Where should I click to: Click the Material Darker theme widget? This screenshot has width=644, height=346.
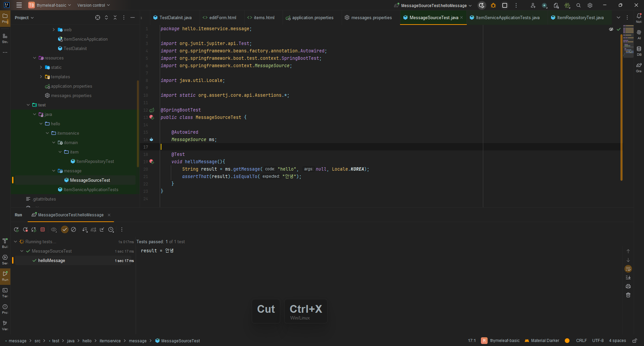[x=542, y=341]
